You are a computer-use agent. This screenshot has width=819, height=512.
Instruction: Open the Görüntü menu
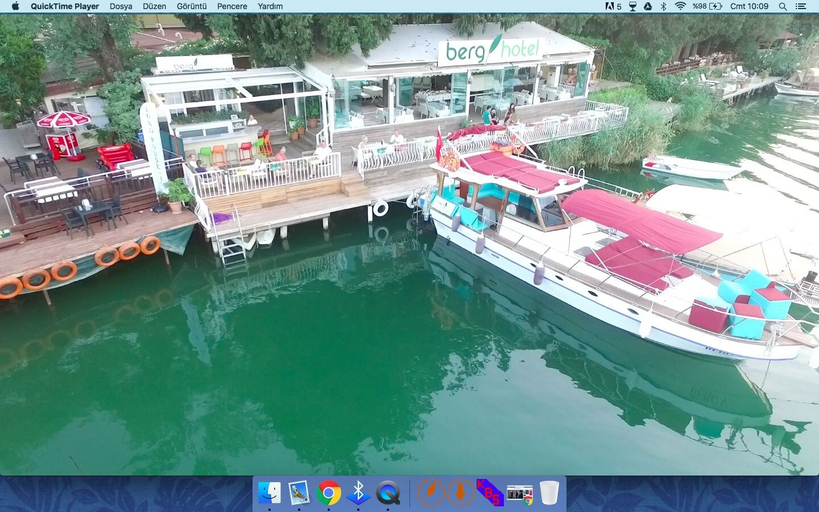192,6
